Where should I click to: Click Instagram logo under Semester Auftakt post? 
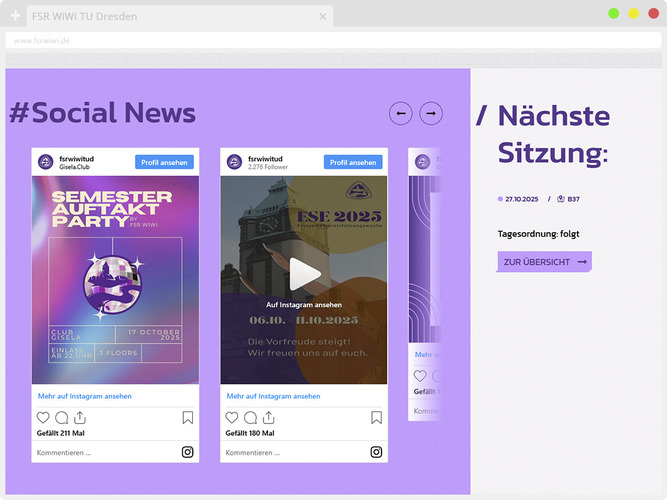188,452
